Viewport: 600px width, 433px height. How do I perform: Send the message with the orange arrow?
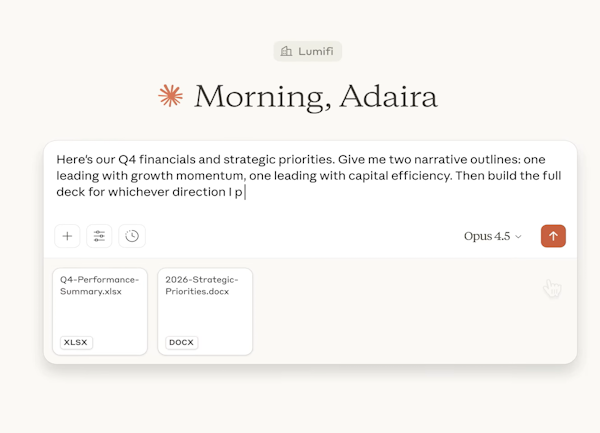coord(553,236)
